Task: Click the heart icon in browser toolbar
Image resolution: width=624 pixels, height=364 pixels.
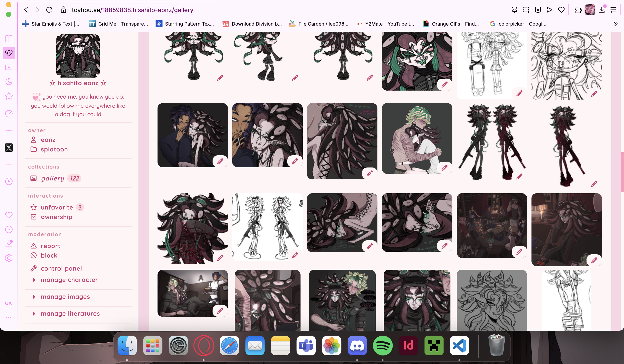Action: pos(561,10)
